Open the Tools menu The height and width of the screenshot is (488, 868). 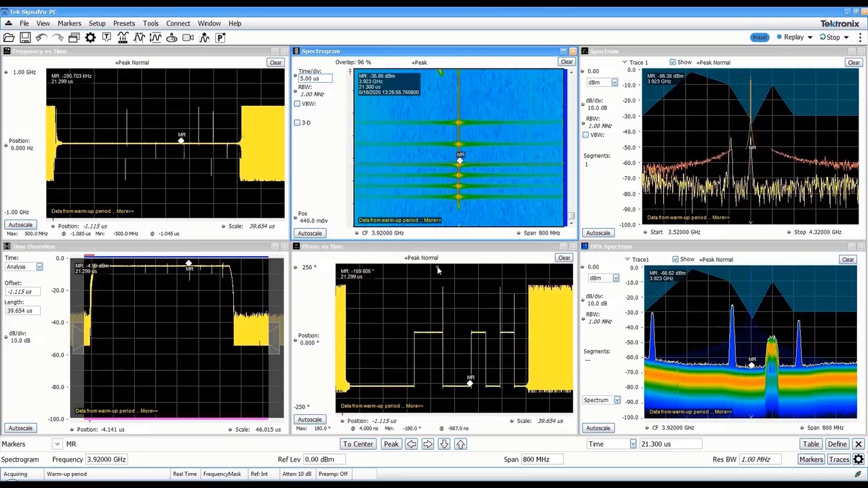(x=151, y=23)
